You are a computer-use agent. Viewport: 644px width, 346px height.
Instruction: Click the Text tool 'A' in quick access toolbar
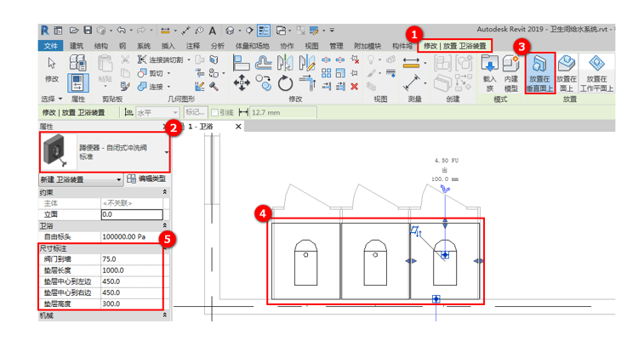pyautogui.click(x=213, y=31)
